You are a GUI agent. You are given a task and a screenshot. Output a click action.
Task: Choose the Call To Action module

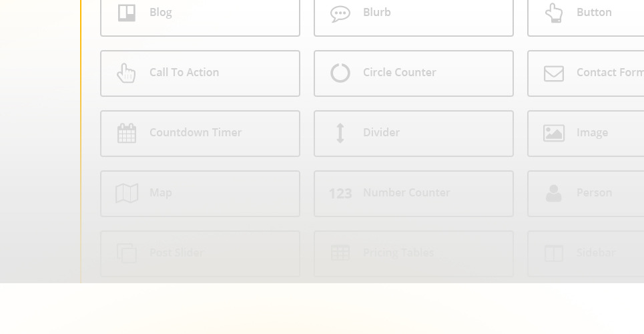[x=200, y=73]
